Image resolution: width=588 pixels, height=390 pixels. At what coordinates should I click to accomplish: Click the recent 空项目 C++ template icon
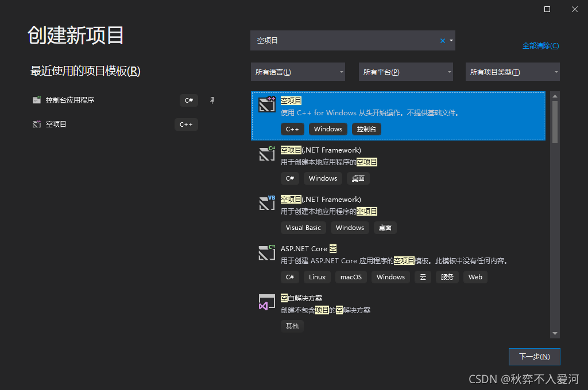[x=36, y=124]
